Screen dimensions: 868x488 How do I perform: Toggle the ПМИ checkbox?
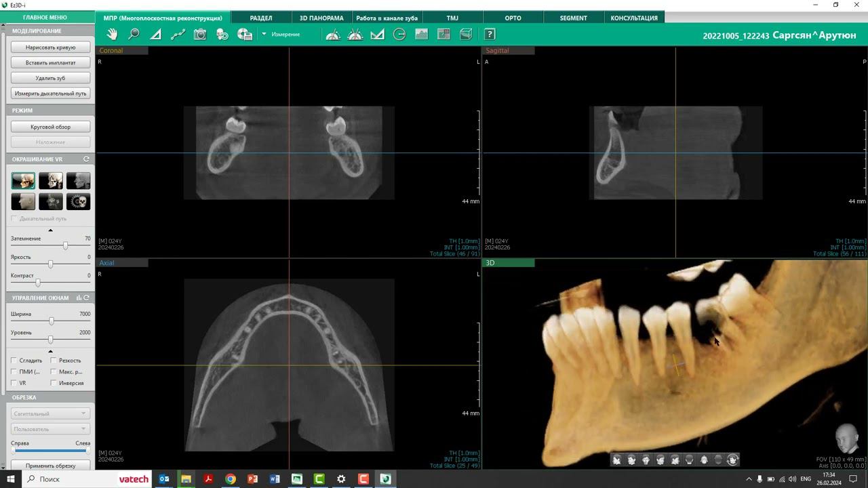(x=14, y=371)
